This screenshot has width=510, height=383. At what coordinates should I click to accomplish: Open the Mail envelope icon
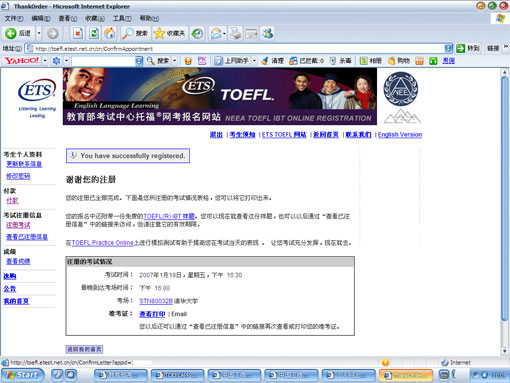[216, 33]
